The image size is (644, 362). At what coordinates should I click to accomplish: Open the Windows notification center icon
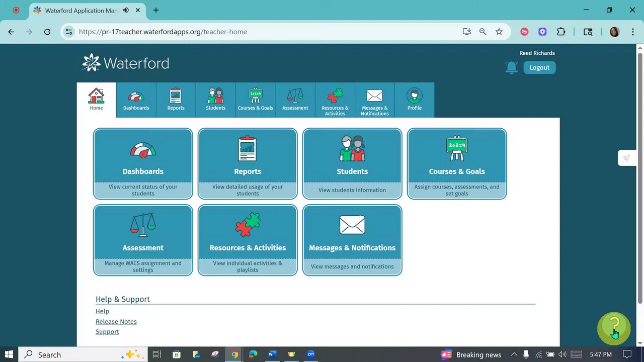pos(627,354)
